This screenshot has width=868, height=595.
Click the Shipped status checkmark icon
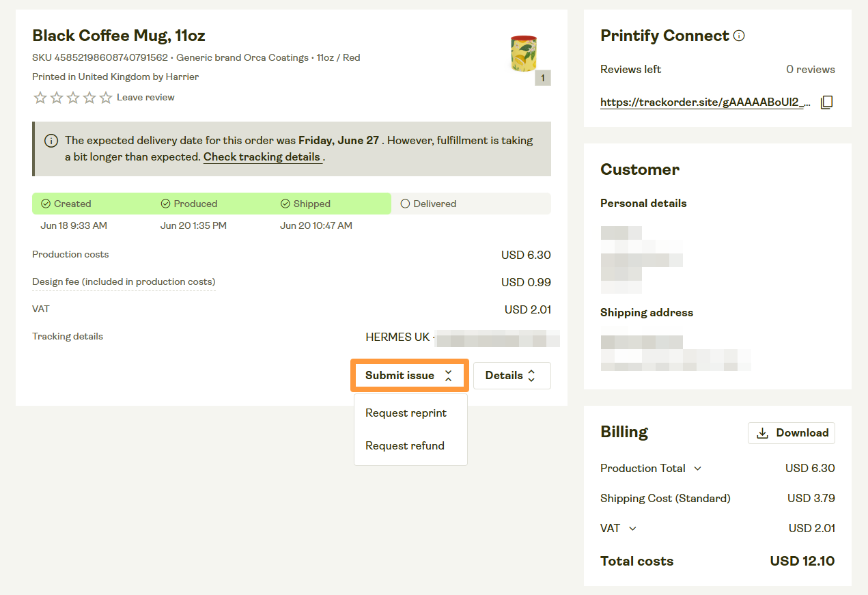coord(285,203)
